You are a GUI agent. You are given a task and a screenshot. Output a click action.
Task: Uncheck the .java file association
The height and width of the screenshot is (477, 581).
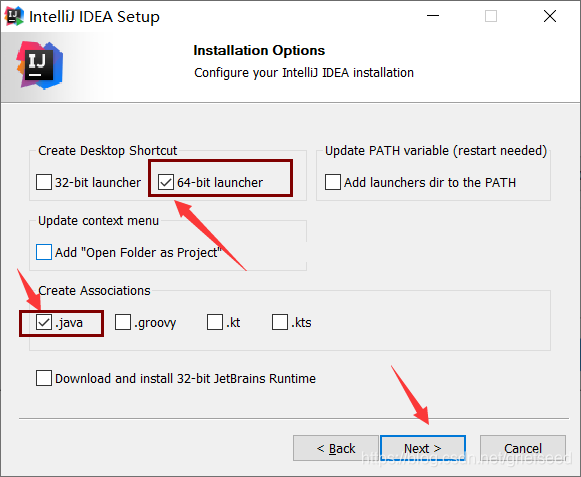(x=44, y=322)
